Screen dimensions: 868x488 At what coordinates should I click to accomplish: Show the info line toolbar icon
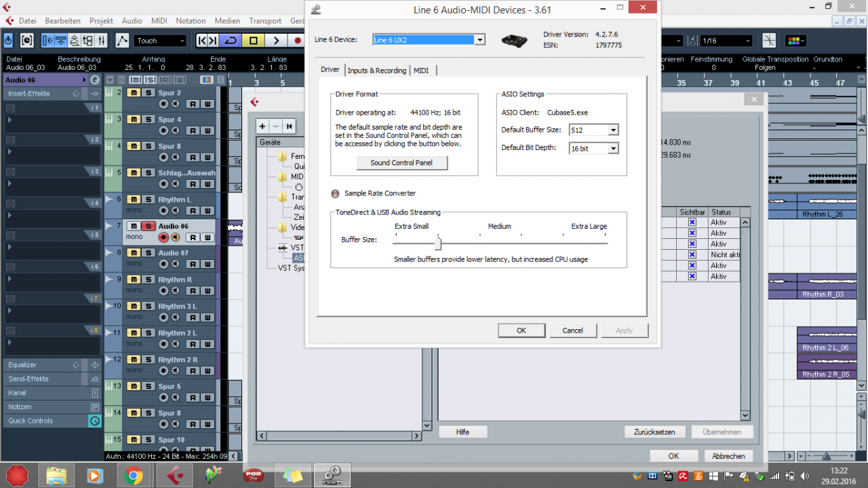[x=61, y=41]
